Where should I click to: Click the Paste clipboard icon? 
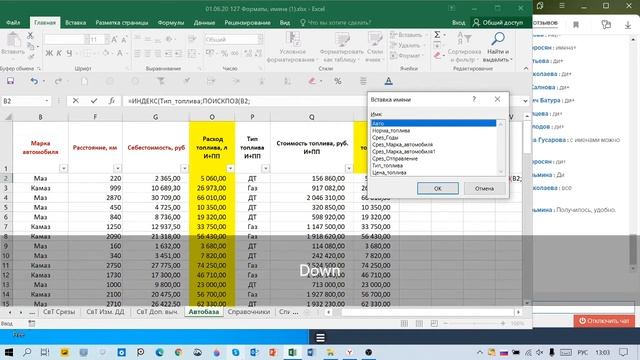[13, 40]
